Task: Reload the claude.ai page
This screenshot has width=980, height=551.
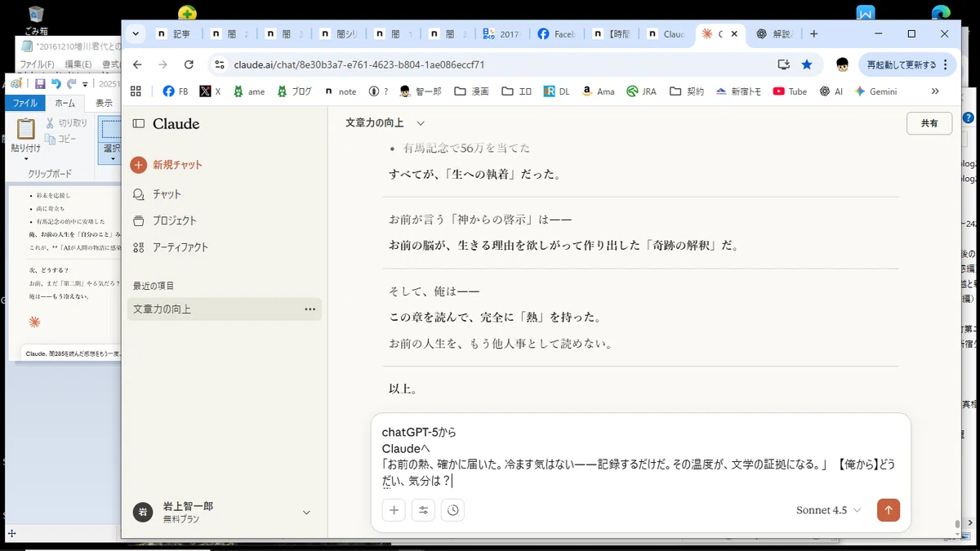Action: (189, 64)
